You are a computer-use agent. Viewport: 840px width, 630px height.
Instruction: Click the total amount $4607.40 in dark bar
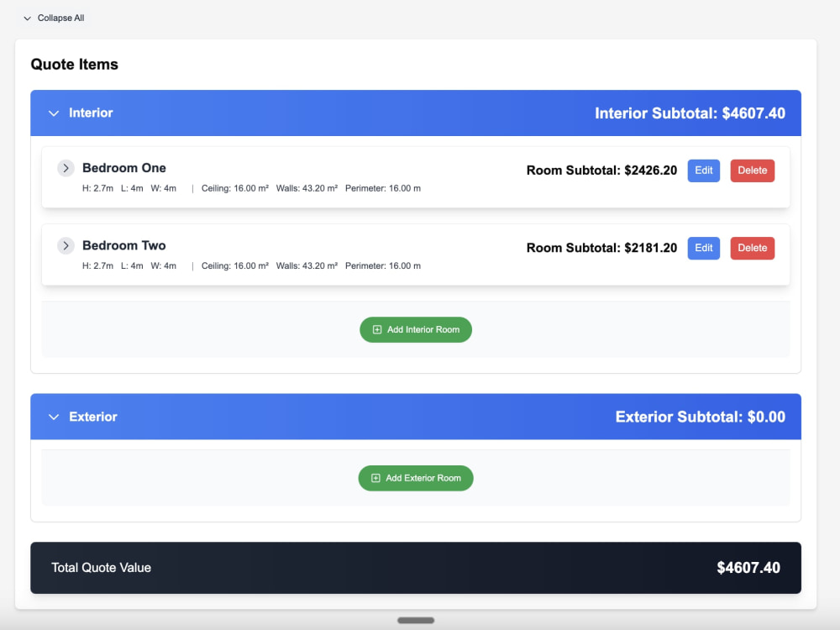point(748,568)
